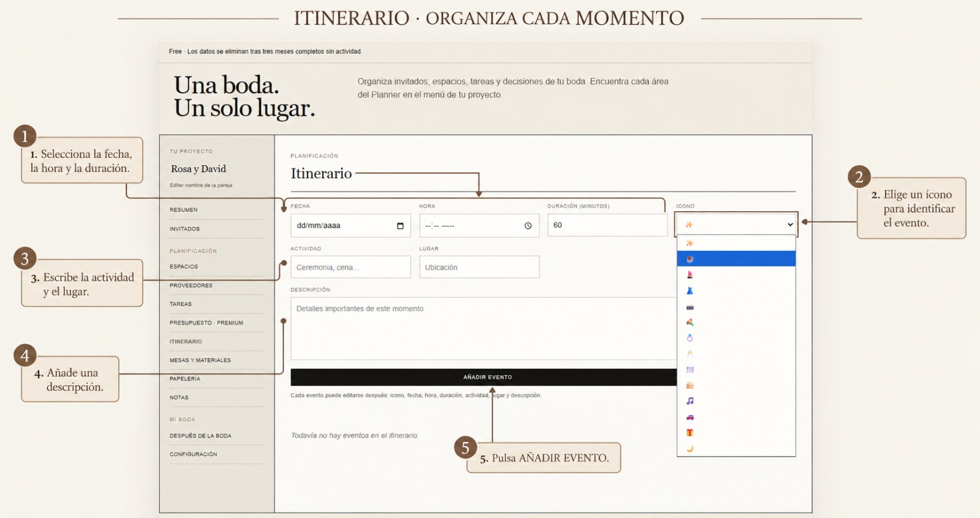Screen dimensions: 980x518
Task: Focus the Hora time input
Action: tap(480, 225)
